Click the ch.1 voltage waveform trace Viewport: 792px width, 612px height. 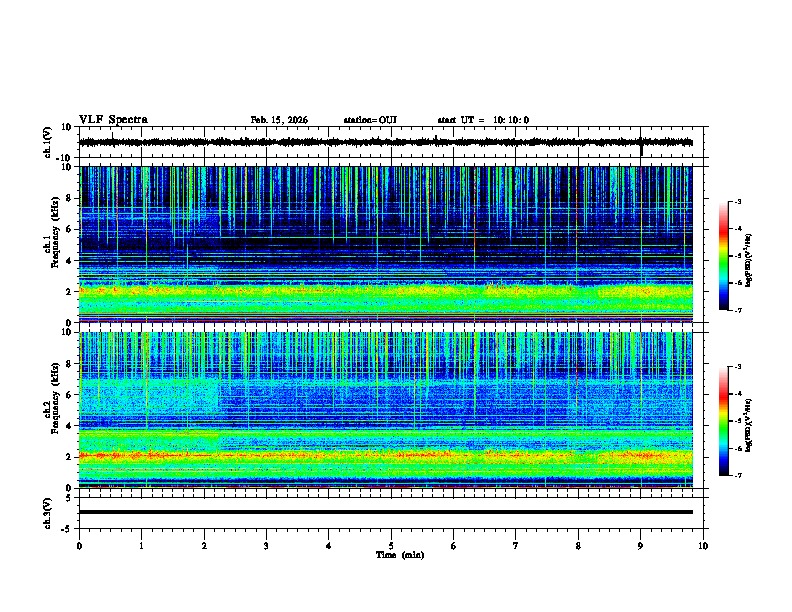pos(385,142)
